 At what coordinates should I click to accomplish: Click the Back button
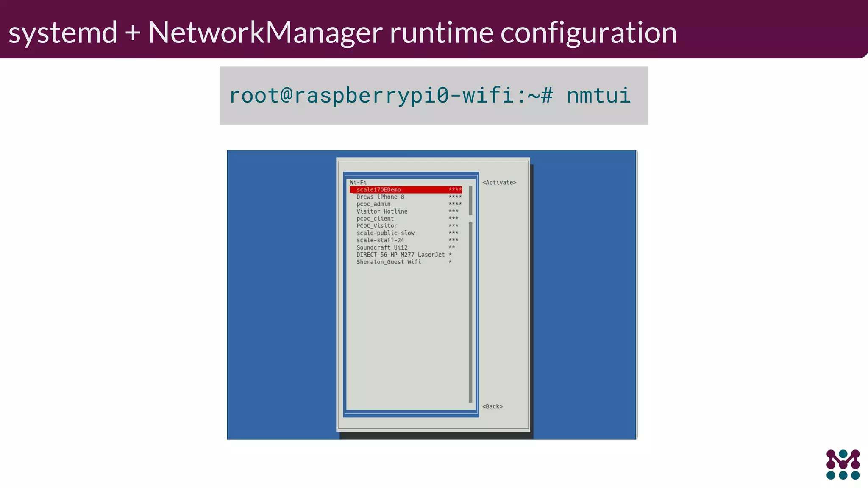tap(492, 406)
